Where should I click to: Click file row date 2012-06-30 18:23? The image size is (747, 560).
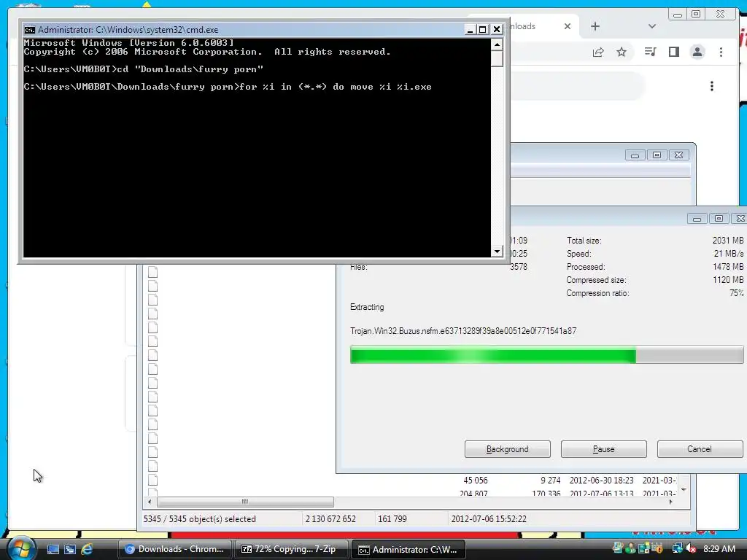pyautogui.click(x=601, y=481)
